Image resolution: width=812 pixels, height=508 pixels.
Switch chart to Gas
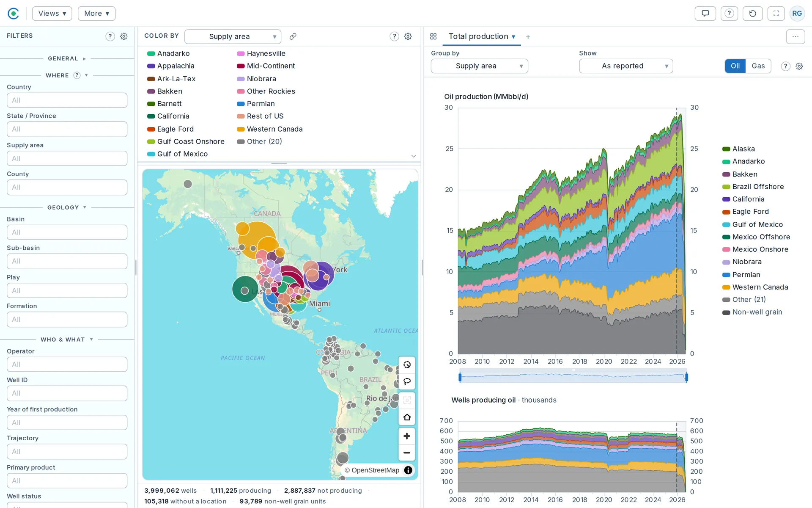click(758, 66)
